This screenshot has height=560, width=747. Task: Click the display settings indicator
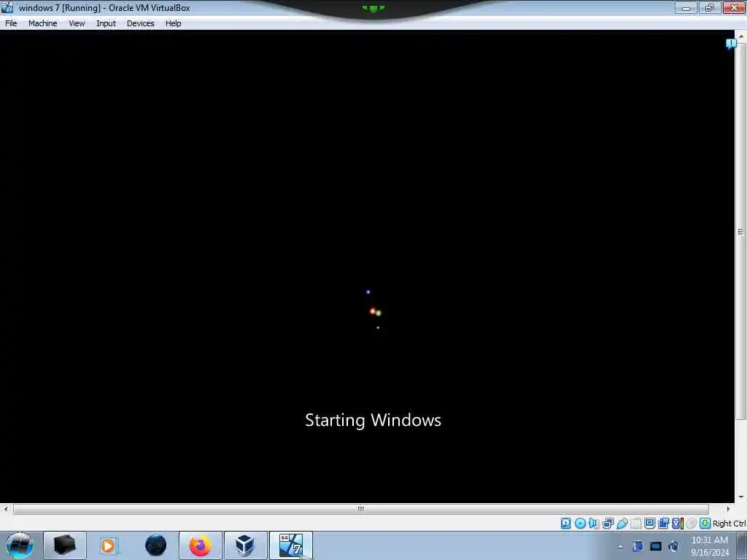coord(649,524)
